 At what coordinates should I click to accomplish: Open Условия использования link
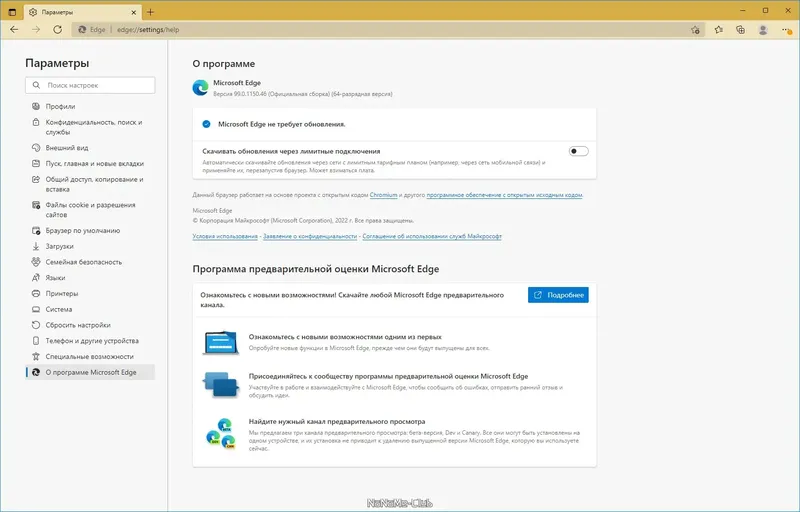[225, 236]
